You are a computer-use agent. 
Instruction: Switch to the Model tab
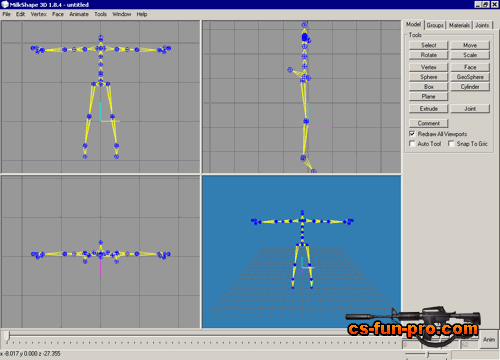coord(413,24)
